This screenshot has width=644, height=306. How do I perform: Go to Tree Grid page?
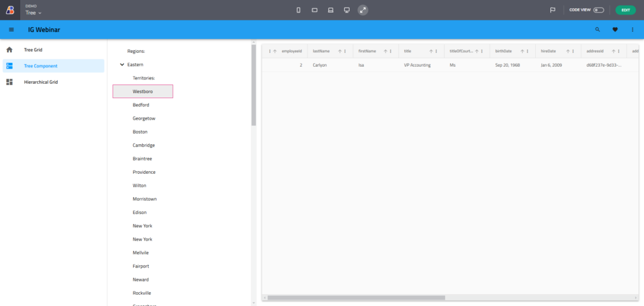(33, 50)
